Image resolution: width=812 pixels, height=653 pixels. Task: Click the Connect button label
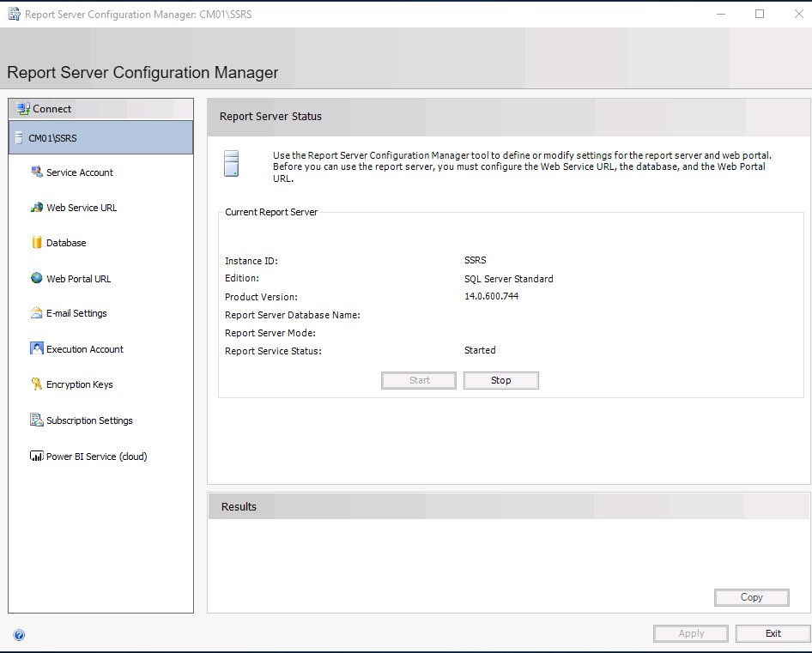pos(52,109)
